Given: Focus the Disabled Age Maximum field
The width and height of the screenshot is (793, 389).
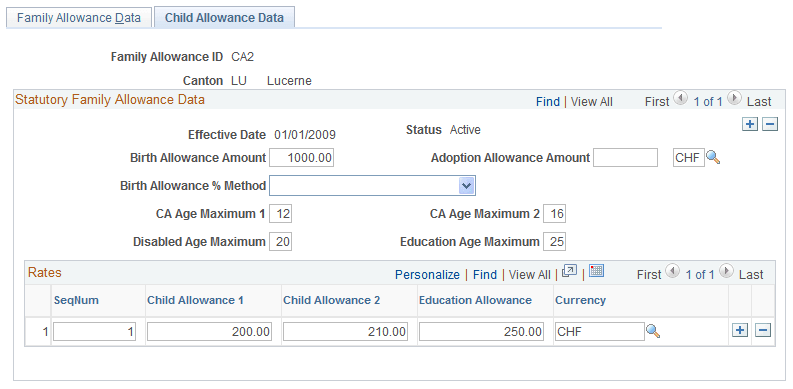Looking at the screenshot, I should [x=281, y=242].
